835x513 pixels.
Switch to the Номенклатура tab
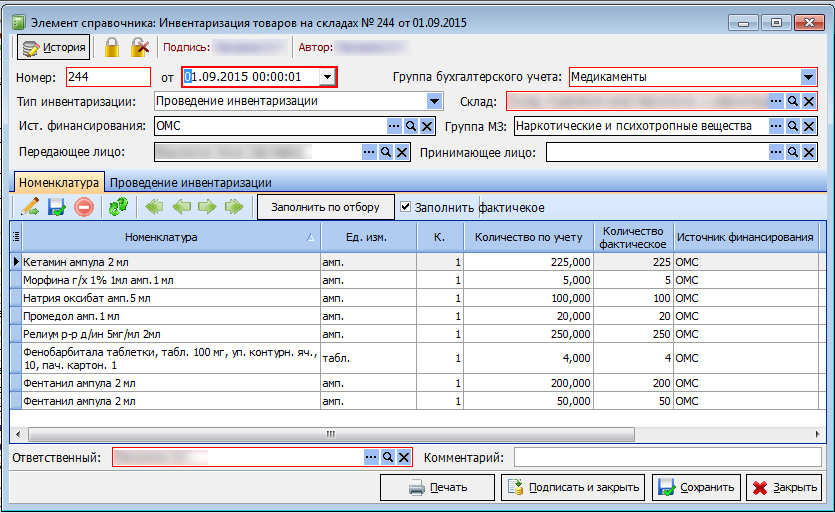[x=59, y=183]
